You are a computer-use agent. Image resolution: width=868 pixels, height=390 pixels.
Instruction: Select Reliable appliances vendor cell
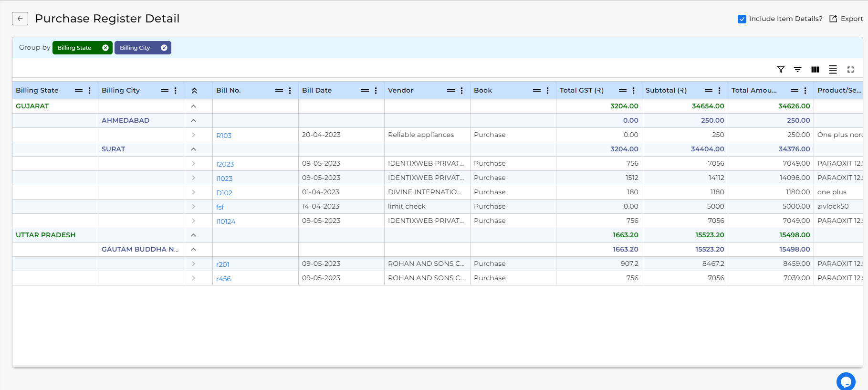click(x=427, y=135)
